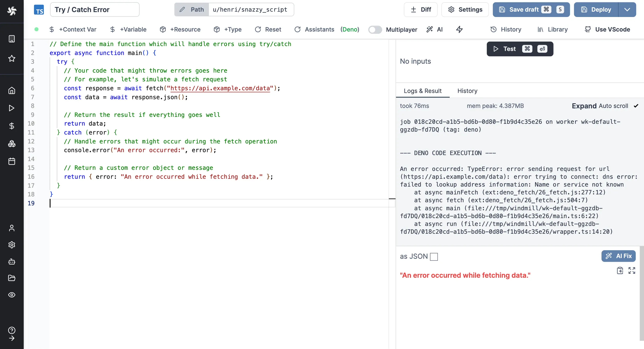Click the lightning bolt toolbar icon

pyautogui.click(x=459, y=30)
